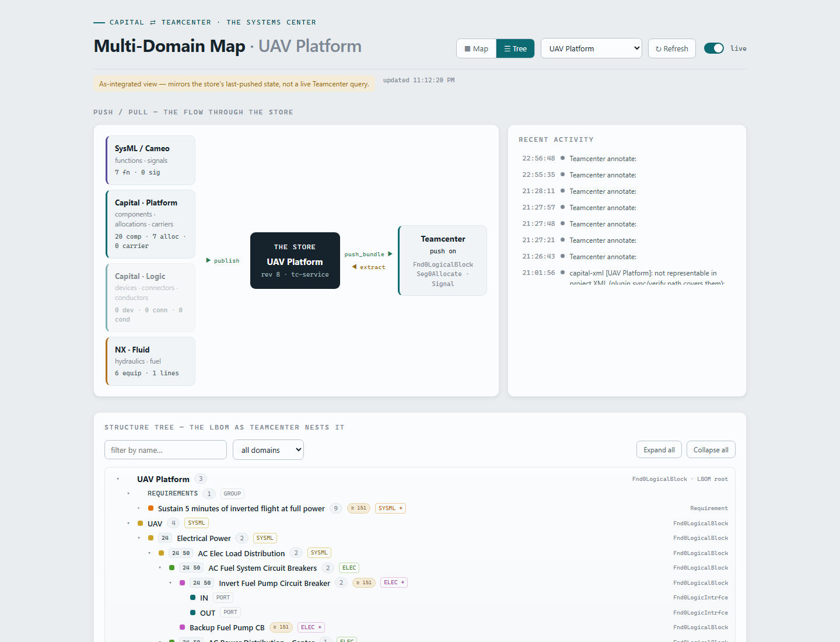Collapse Invert Fuel Pump Circuit Breaker node
This screenshot has height=642, width=840.
click(170, 583)
